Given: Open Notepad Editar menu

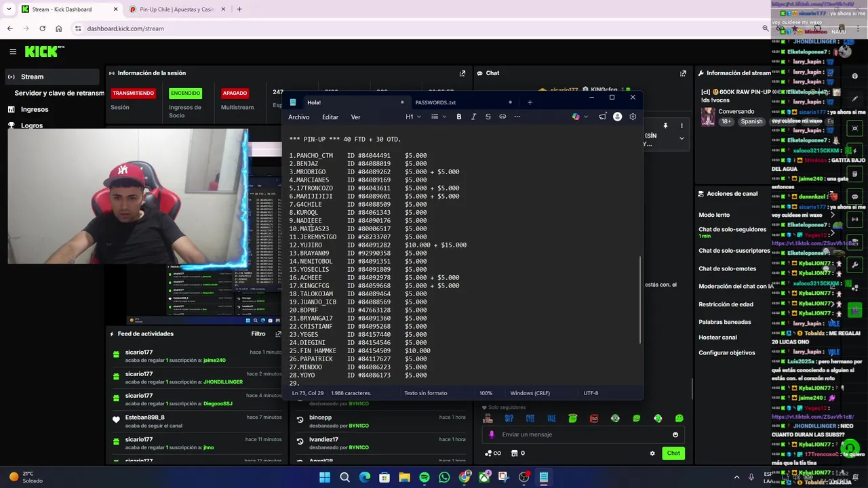Looking at the screenshot, I should coord(330,117).
